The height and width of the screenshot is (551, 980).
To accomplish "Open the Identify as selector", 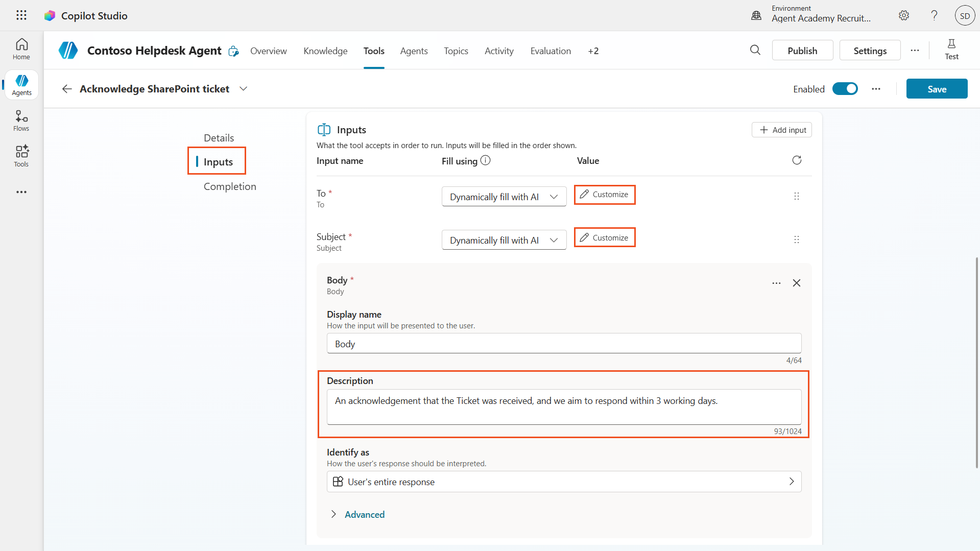I will (564, 482).
